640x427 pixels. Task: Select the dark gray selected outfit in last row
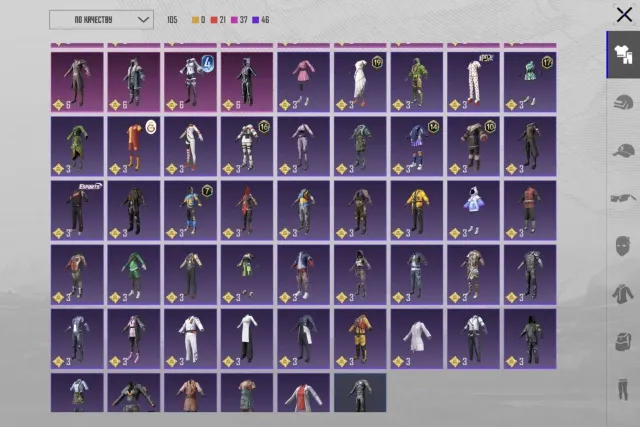360,392
